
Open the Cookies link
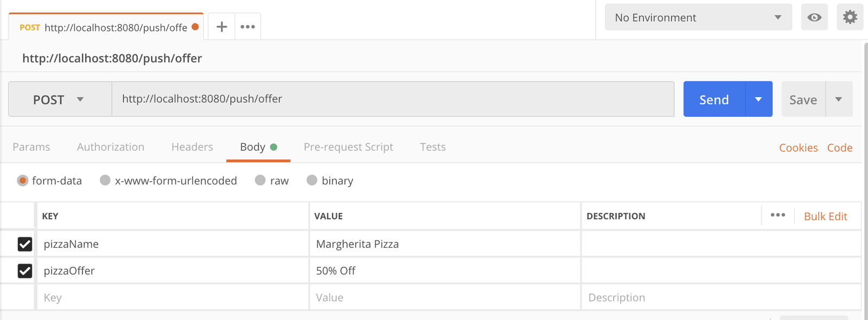pos(798,148)
